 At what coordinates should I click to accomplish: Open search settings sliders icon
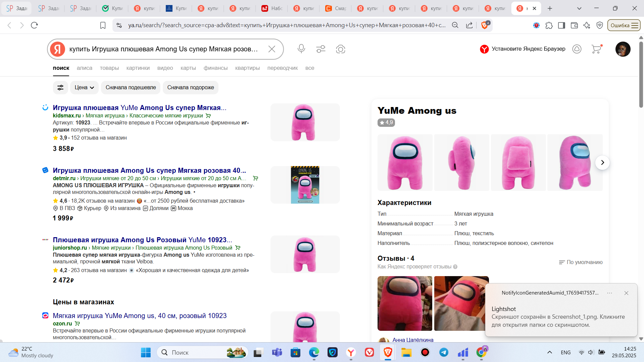pyautogui.click(x=321, y=49)
